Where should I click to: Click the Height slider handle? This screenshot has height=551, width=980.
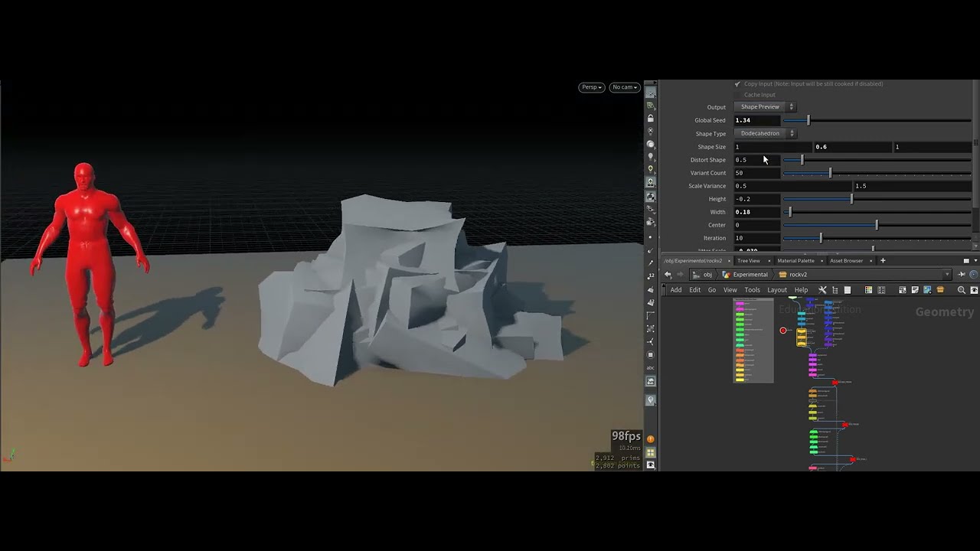point(851,199)
